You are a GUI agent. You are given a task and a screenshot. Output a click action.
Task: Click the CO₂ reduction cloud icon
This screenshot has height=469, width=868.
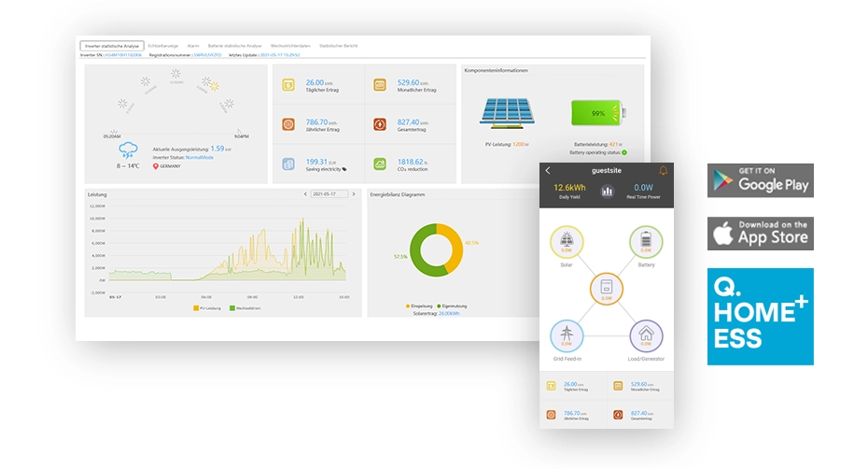(380, 164)
